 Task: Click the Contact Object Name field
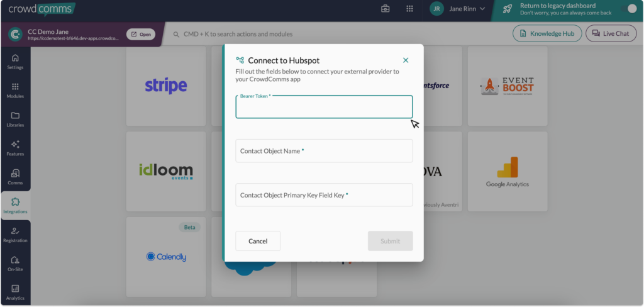pos(324,151)
